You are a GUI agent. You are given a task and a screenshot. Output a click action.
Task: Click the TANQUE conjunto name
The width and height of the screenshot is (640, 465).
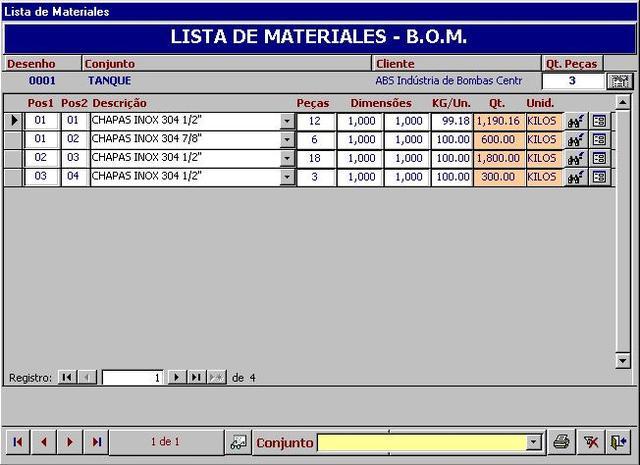[109, 81]
